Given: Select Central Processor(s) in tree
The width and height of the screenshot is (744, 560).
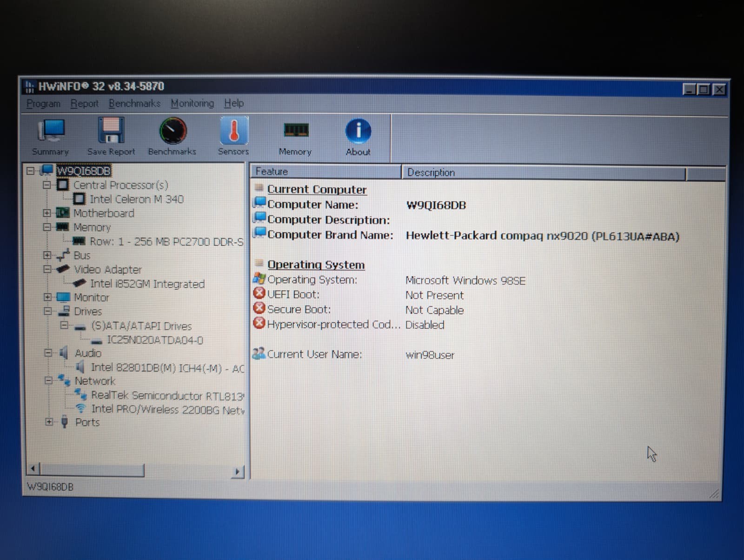Looking at the screenshot, I should pyautogui.click(x=121, y=185).
